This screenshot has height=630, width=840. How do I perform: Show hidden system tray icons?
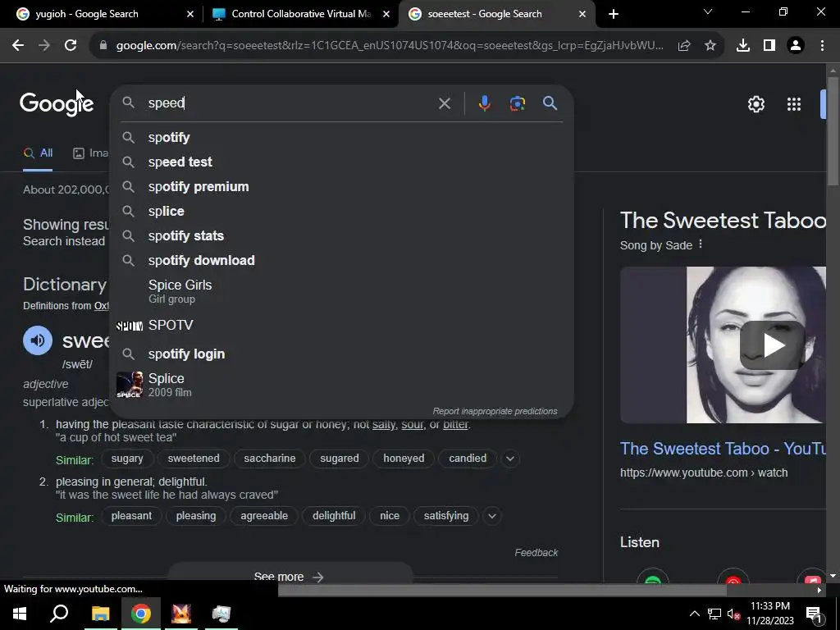[x=694, y=614]
